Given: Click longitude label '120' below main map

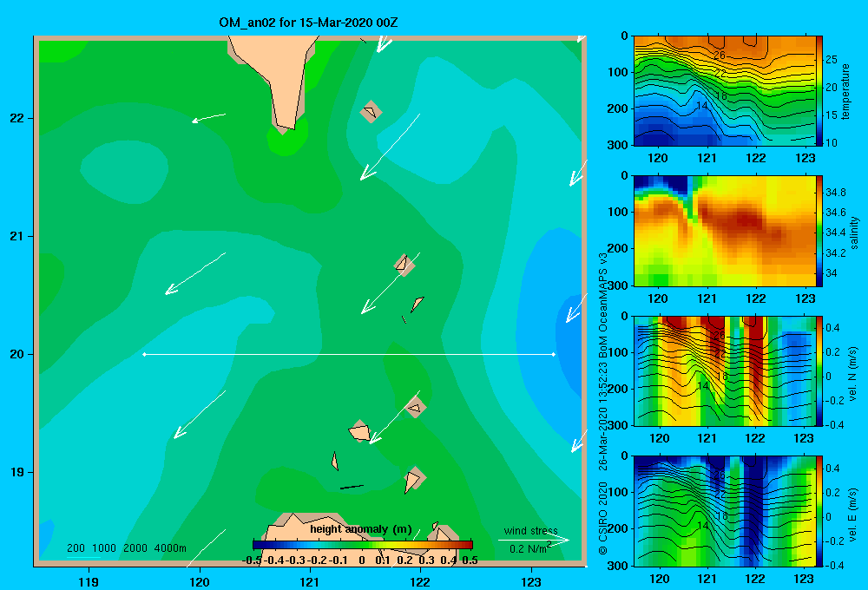Looking at the screenshot, I should pyautogui.click(x=200, y=581).
